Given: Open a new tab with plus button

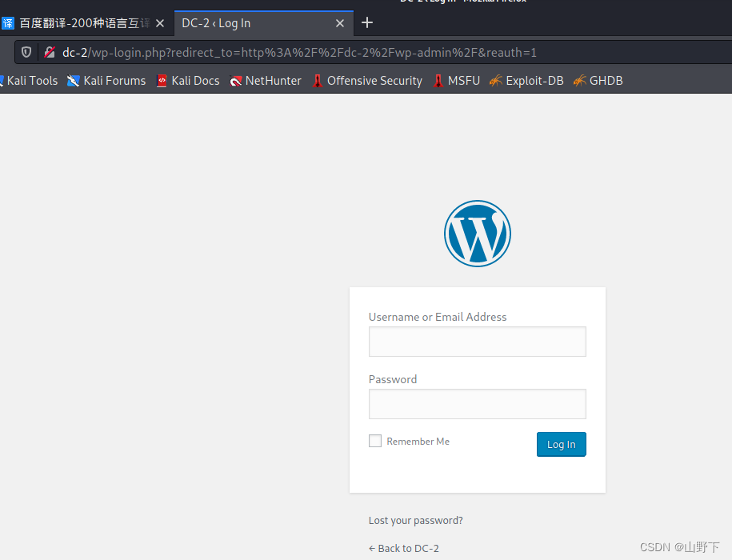Looking at the screenshot, I should coord(367,22).
